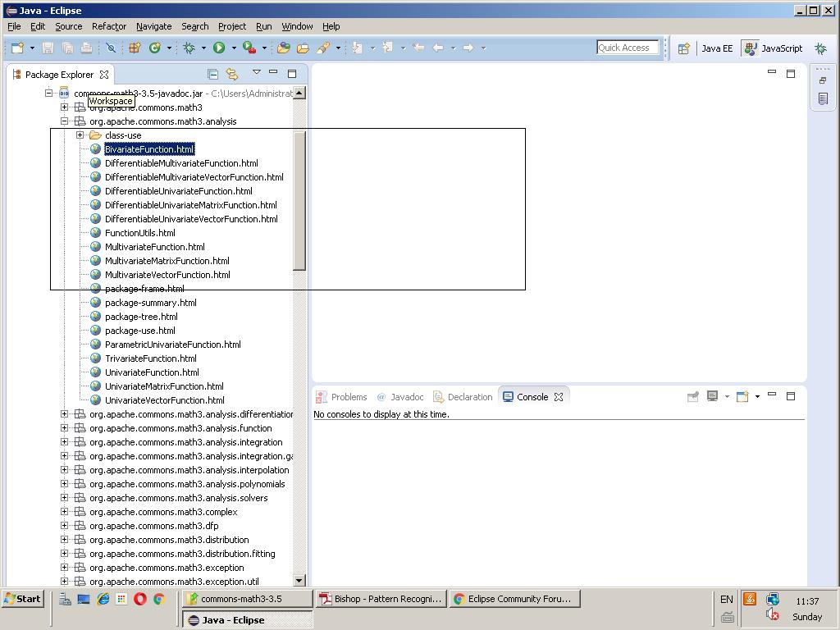840x630 pixels.
Task: Expand org.apache.commons.math3.analysis.function package
Action: (x=64, y=428)
